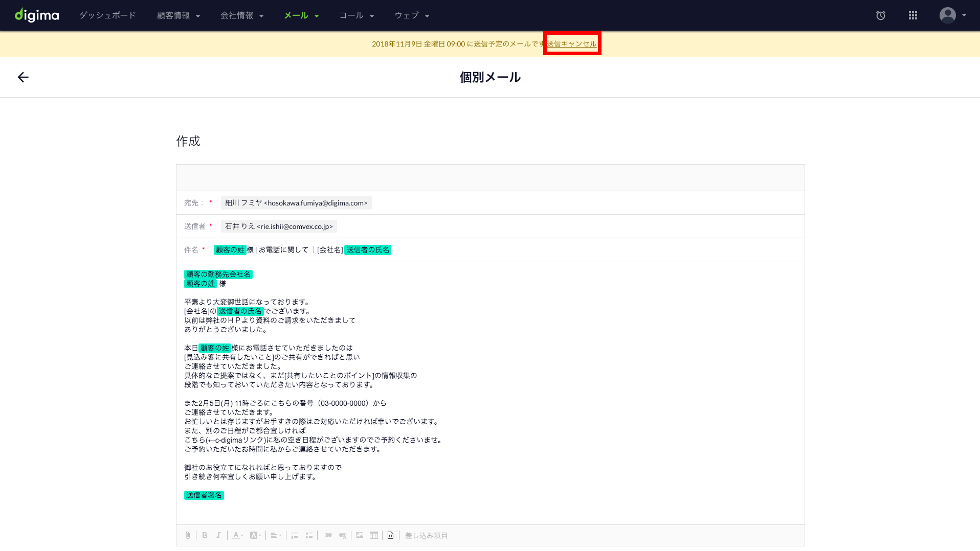Click the 作成 section heading
Viewport: 980px width, 551px height.
tap(188, 141)
